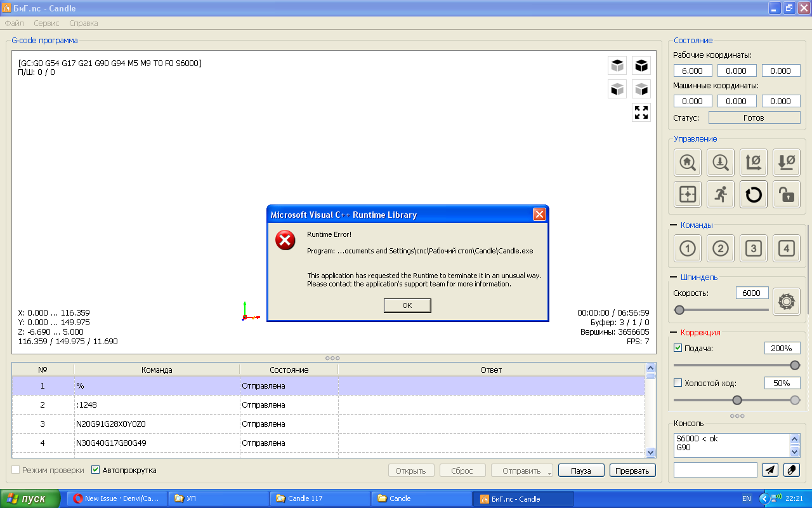Click the Reset circular arrow button

754,194
